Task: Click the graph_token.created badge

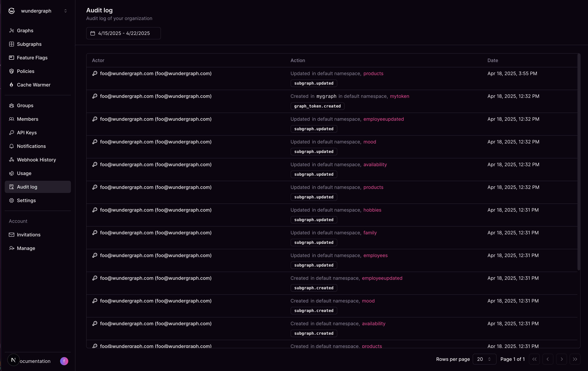Action: click(317, 106)
